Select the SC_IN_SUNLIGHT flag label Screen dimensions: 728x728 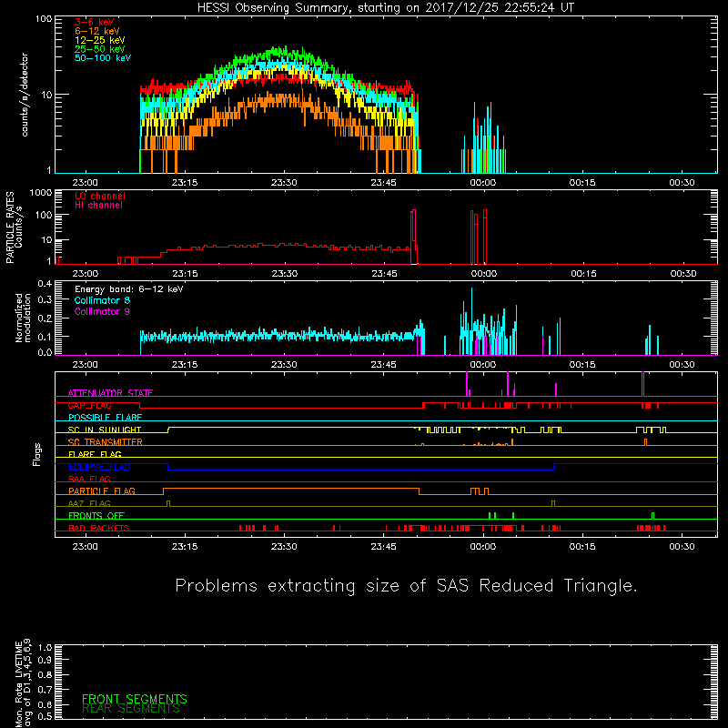point(105,430)
